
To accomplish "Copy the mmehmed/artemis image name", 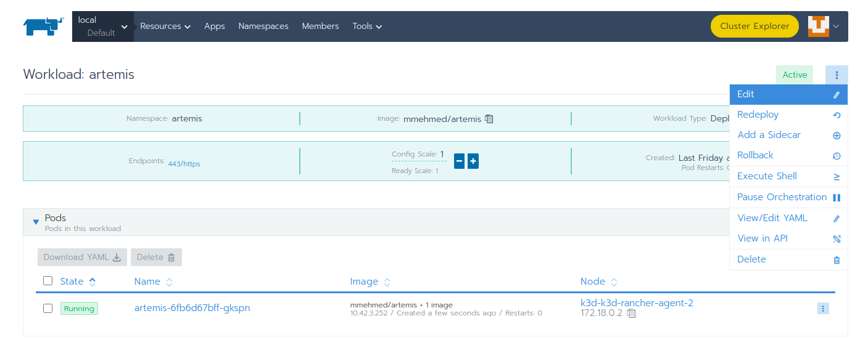I will (x=489, y=119).
